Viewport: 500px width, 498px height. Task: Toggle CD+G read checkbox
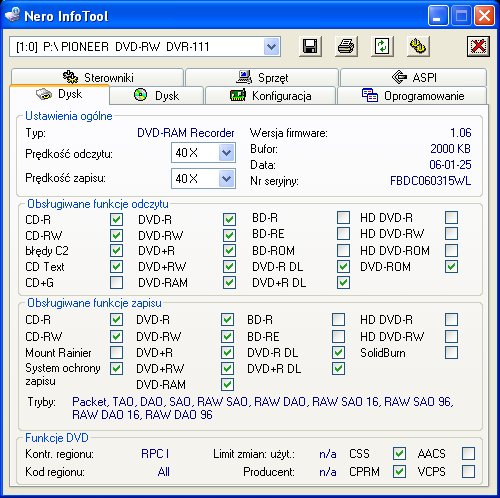(x=116, y=283)
